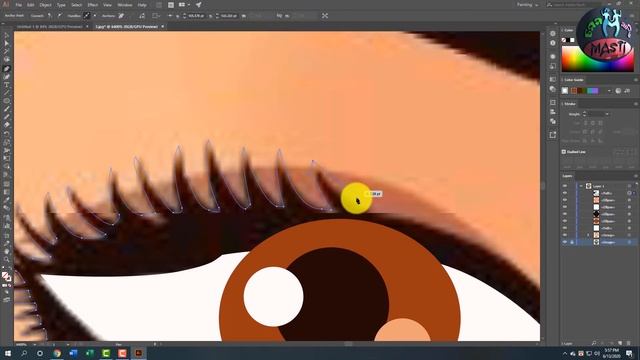Select the Gradient tool
The width and height of the screenshot is (640, 360).
pos(7,192)
